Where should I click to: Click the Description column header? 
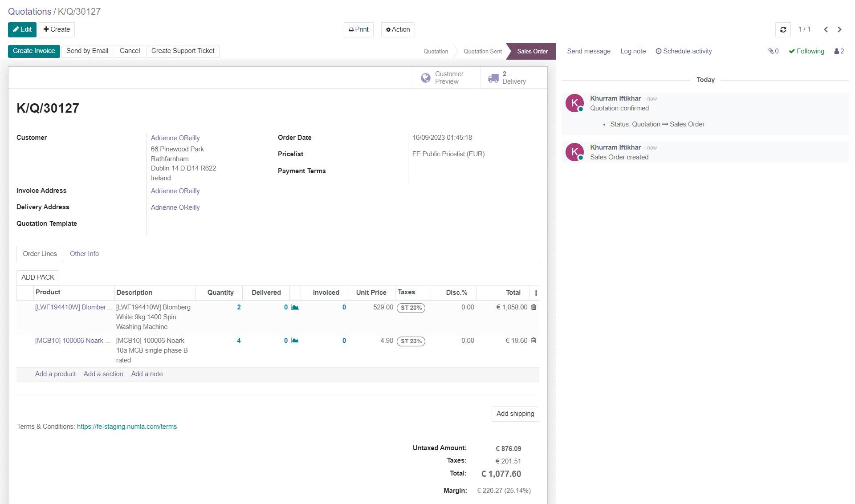click(155, 293)
